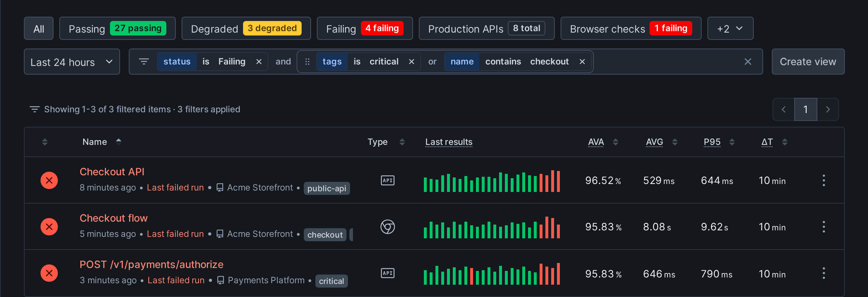Clear all filters in the filter bar
The width and height of the screenshot is (868, 297).
click(748, 62)
